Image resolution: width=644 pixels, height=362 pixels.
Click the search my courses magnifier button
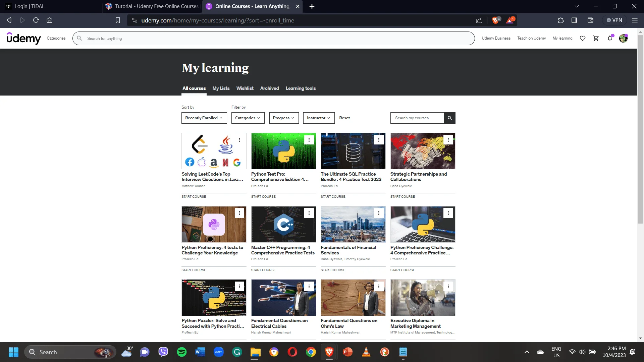click(450, 118)
